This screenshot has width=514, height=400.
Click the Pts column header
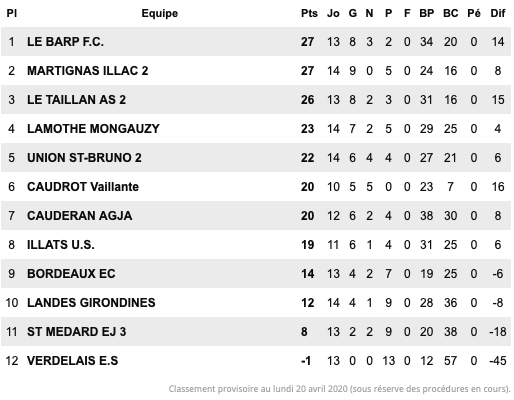tap(309, 13)
